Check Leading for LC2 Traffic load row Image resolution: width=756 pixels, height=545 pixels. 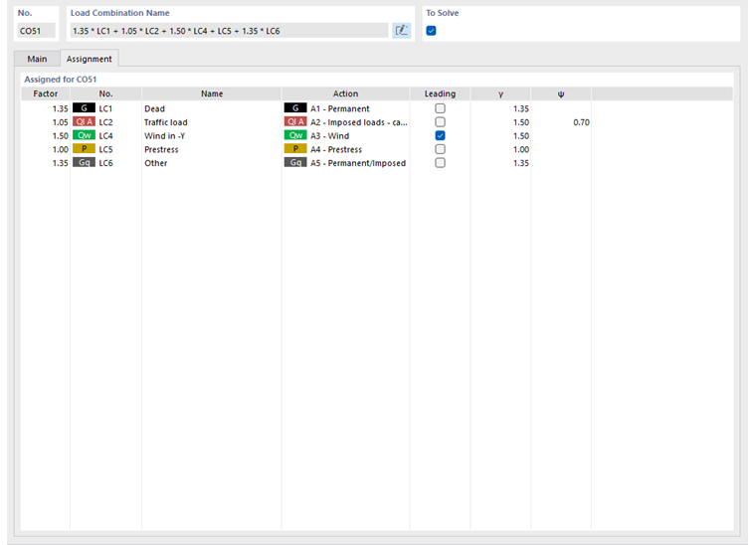(x=440, y=122)
